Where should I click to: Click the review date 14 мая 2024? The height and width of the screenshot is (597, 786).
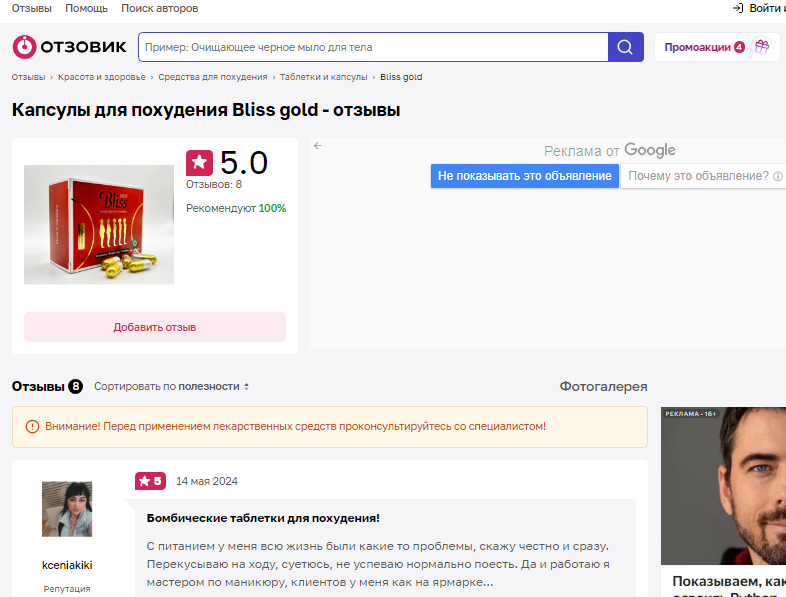207,481
